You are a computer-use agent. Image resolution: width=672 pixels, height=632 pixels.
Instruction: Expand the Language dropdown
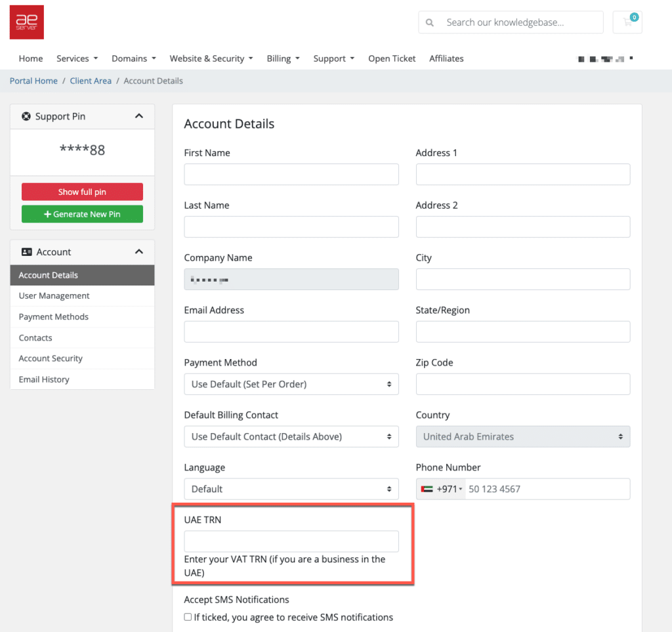(x=291, y=489)
